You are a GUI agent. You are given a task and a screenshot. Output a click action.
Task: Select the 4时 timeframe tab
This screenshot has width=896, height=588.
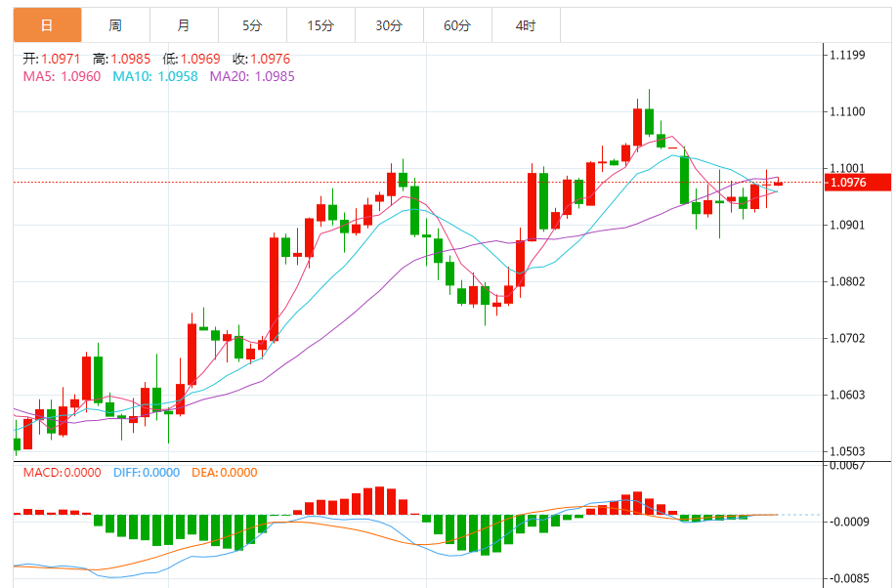coord(526,25)
